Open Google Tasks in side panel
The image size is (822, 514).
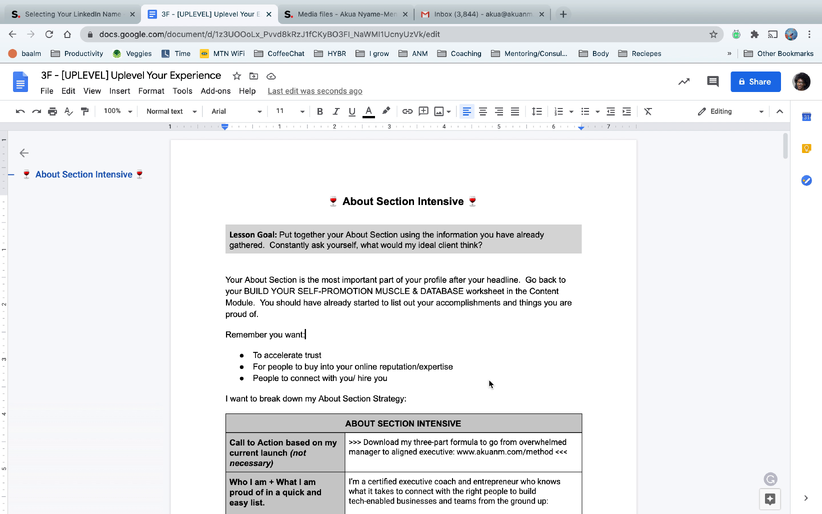pos(806,180)
